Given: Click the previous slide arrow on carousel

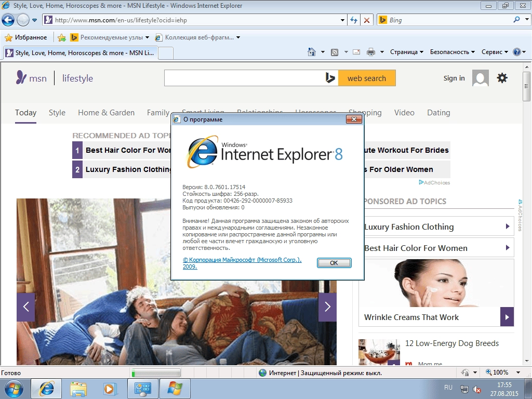Looking at the screenshot, I should click(x=26, y=307).
